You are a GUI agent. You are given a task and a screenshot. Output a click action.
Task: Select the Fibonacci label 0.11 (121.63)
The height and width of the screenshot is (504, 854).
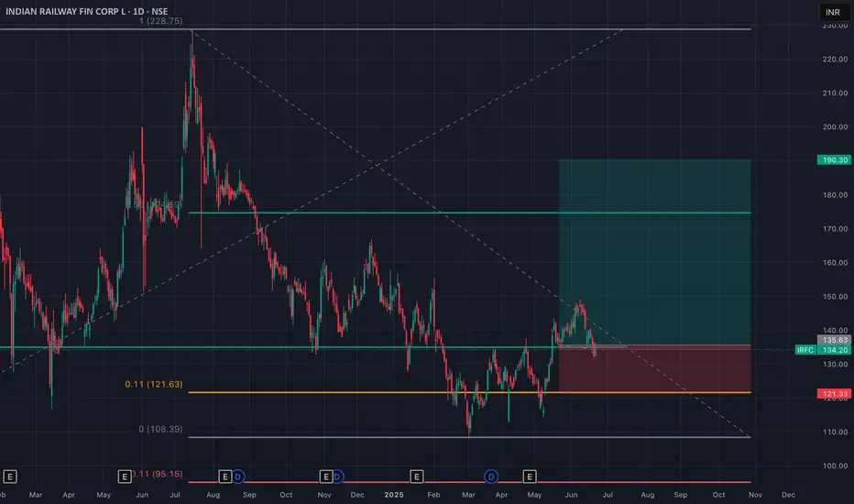tap(154, 384)
